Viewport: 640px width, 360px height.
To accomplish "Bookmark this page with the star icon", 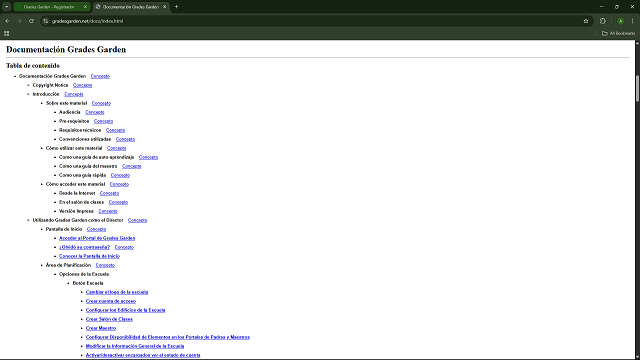I will click(586, 21).
